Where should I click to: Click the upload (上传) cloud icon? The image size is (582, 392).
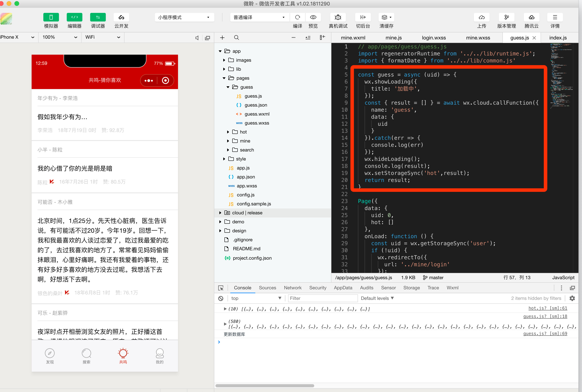coord(481,17)
